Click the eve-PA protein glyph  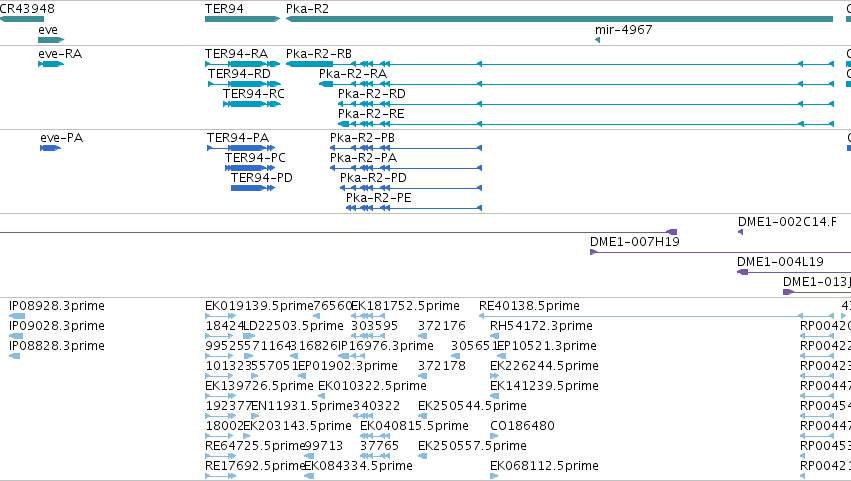click(50, 148)
